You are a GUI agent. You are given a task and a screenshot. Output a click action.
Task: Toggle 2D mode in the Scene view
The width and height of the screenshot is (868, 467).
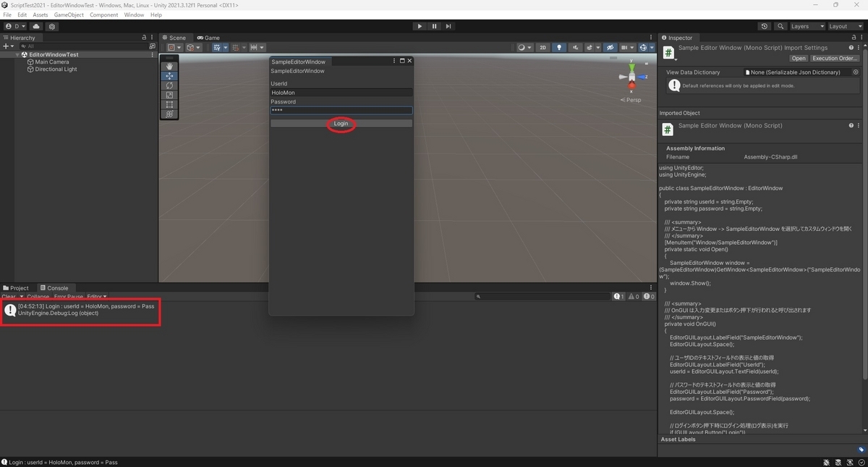(x=543, y=47)
